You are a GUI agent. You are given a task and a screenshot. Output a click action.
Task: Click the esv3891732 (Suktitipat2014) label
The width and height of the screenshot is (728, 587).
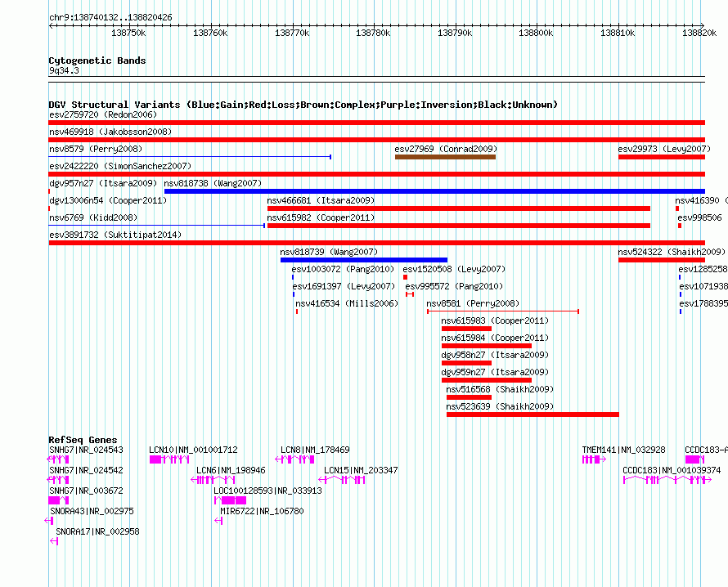point(115,235)
